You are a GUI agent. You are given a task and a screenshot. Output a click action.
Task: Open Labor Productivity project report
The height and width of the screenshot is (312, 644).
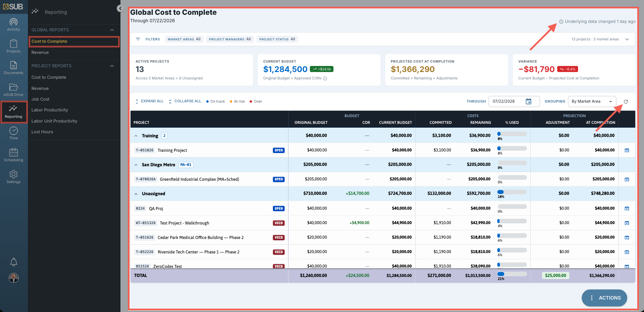(50, 110)
